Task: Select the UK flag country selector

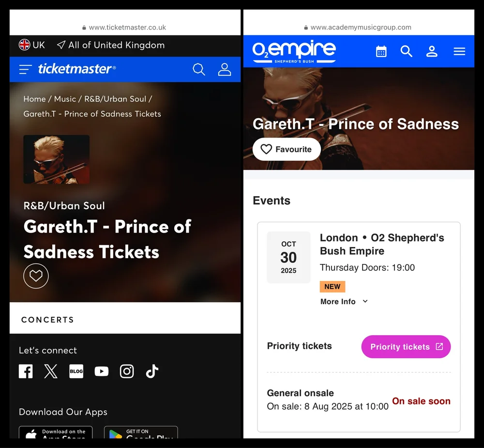Action: pos(32,45)
